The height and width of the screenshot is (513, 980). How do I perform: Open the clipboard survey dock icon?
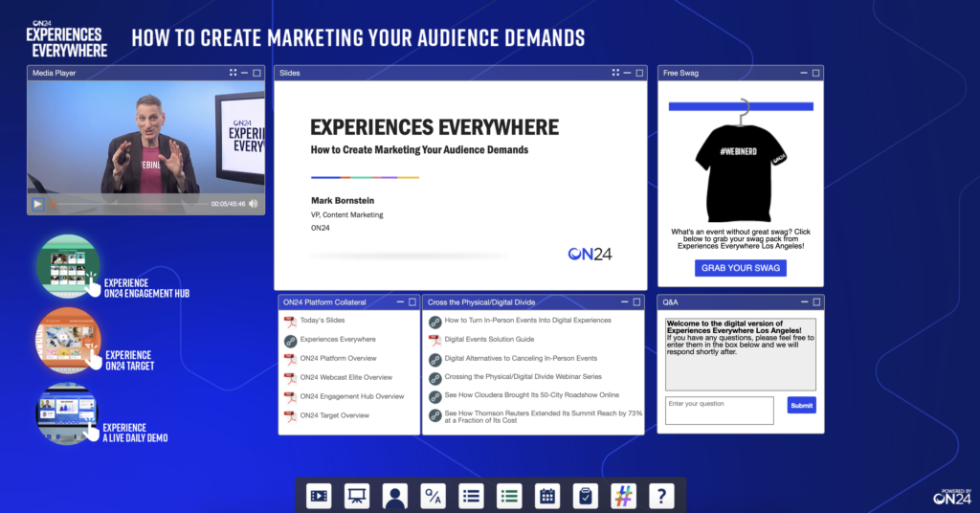click(x=586, y=496)
